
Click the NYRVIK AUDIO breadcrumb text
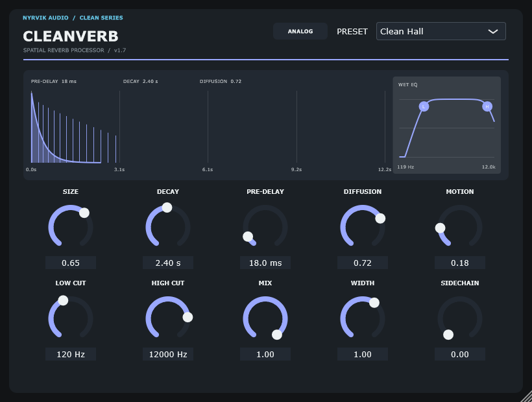[x=45, y=18]
